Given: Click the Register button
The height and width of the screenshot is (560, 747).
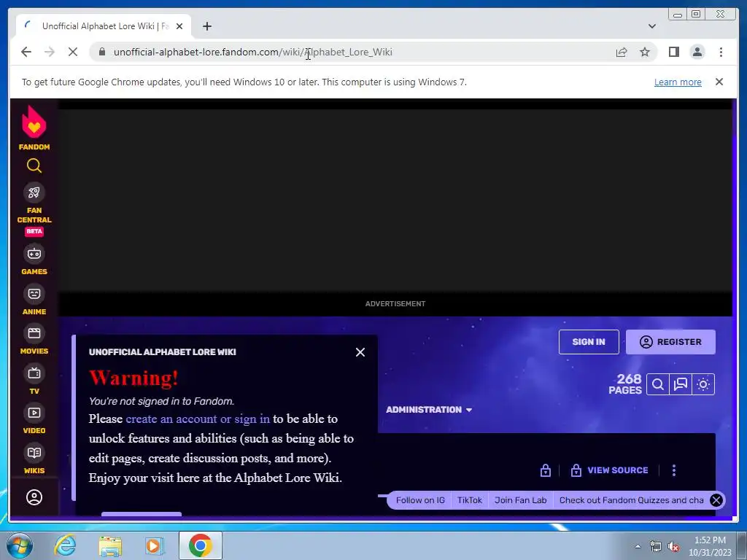Looking at the screenshot, I should (670, 342).
